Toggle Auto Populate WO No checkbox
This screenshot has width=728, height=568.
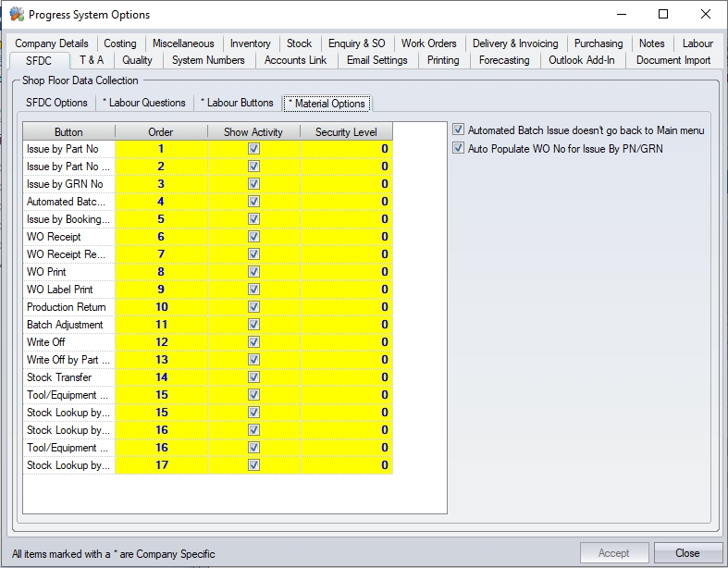click(x=459, y=148)
